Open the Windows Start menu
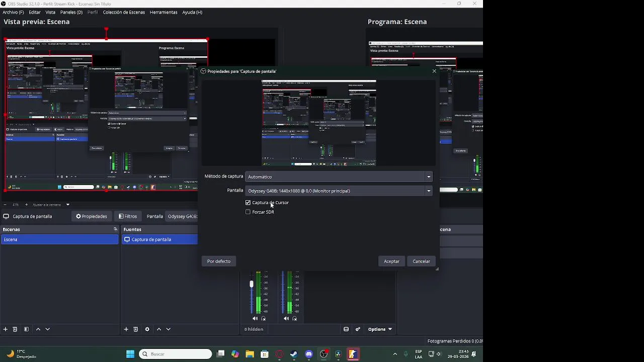Screen dimensions: 644x362 (130, 354)
